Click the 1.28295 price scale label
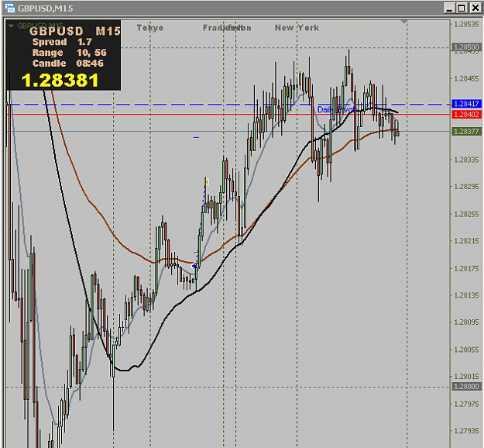Image resolution: width=484 pixels, height=448 pixels. point(467,187)
